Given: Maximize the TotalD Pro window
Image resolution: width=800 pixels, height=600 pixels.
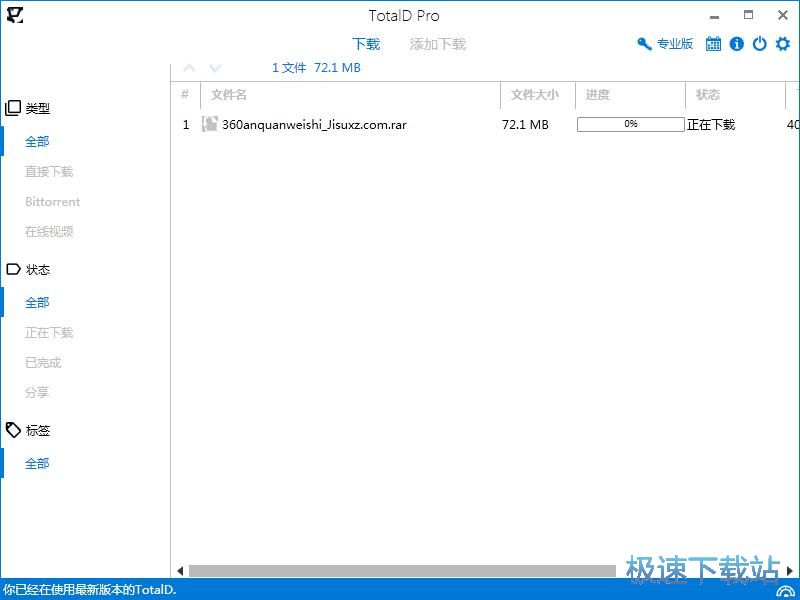Looking at the screenshot, I should 748,15.
